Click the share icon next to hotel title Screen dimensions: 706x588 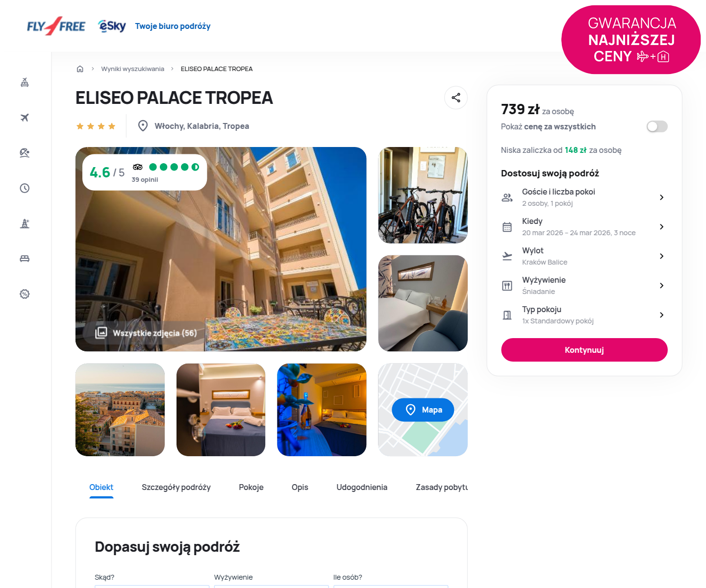456,98
